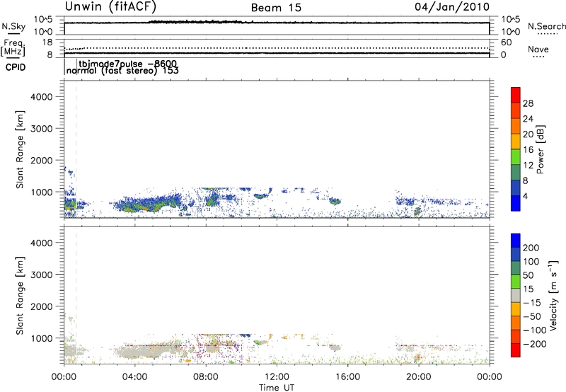Click the 'Beam 15' label

(x=276, y=8)
